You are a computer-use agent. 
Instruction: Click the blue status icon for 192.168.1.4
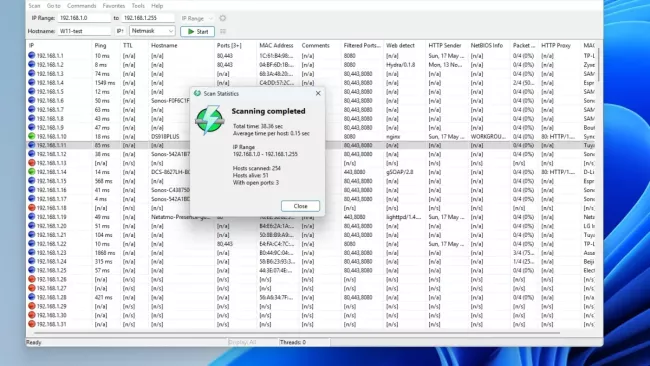tap(32, 82)
